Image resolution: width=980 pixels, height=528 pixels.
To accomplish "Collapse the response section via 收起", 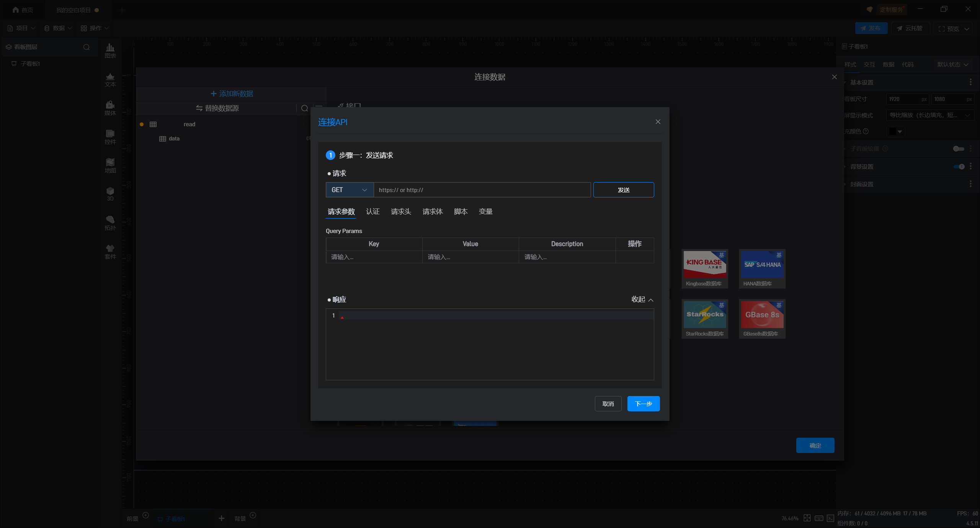I will pos(642,299).
